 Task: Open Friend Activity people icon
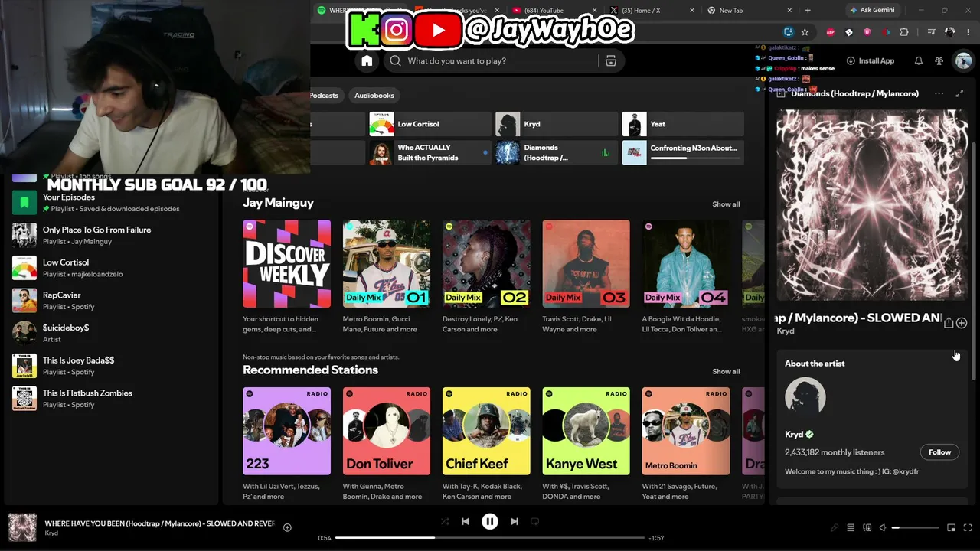click(x=939, y=61)
